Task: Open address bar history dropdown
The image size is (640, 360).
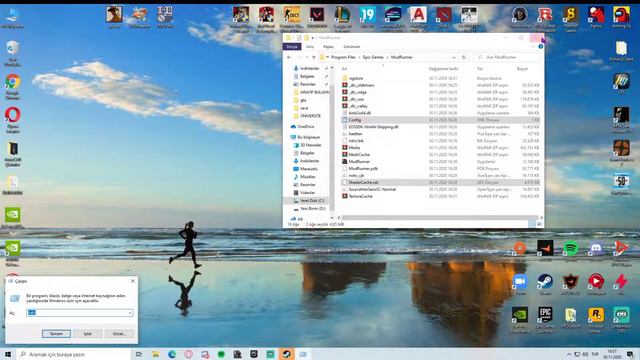Action: coord(453,57)
